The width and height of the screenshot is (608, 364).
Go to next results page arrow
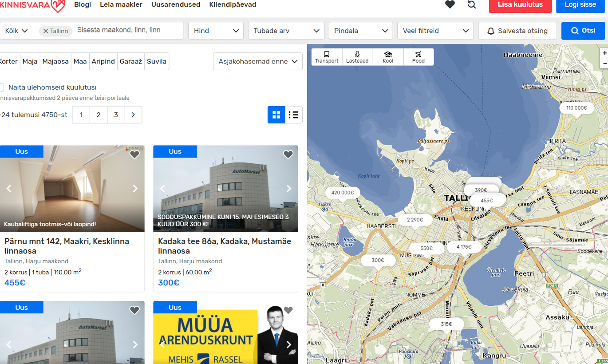(x=133, y=115)
